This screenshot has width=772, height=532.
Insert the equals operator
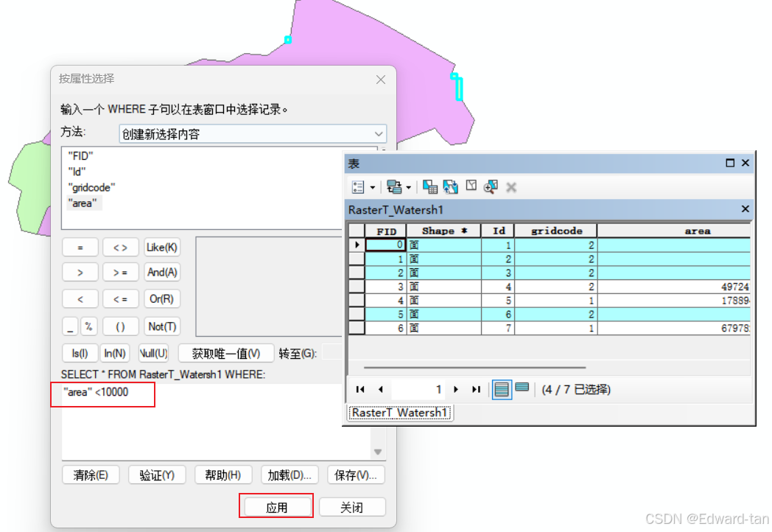80,248
